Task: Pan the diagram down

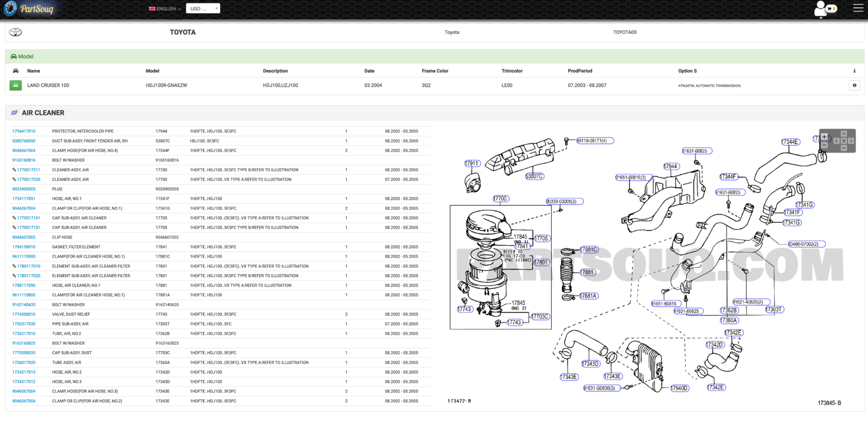Action: click(x=844, y=148)
